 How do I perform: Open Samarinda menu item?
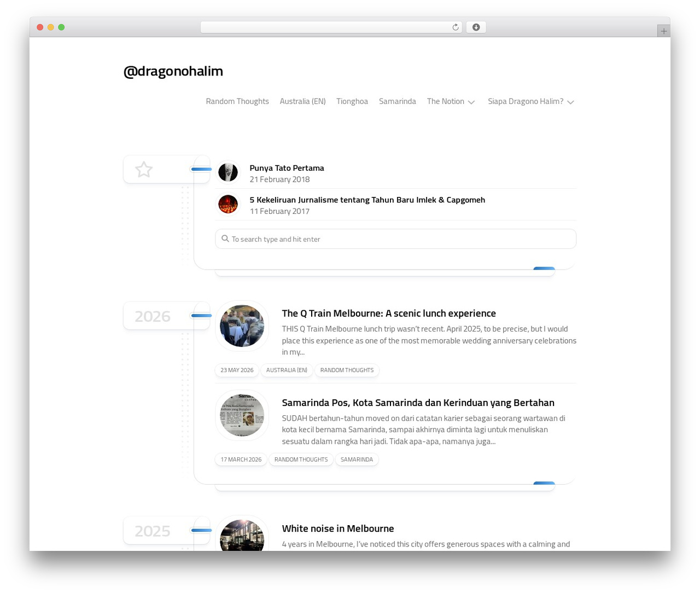398,101
